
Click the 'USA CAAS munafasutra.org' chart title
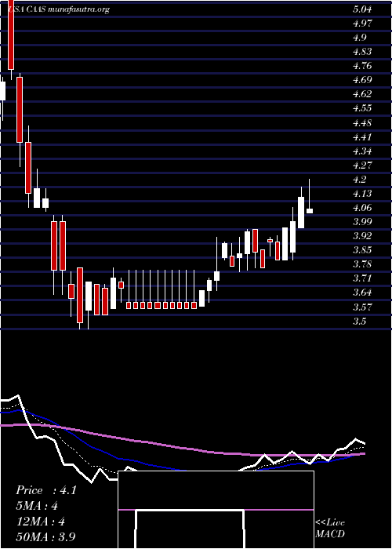(59, 9)
